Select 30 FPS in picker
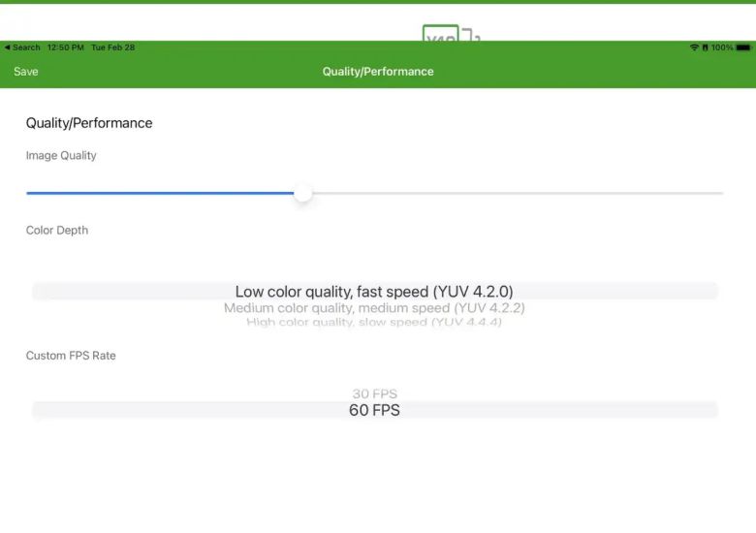 tap(374, 393)
